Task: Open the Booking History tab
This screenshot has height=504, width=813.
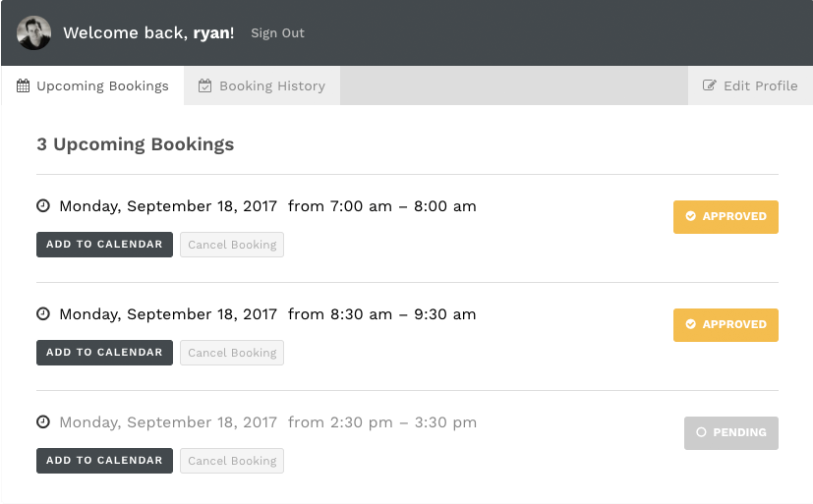Action: (262, 85)
